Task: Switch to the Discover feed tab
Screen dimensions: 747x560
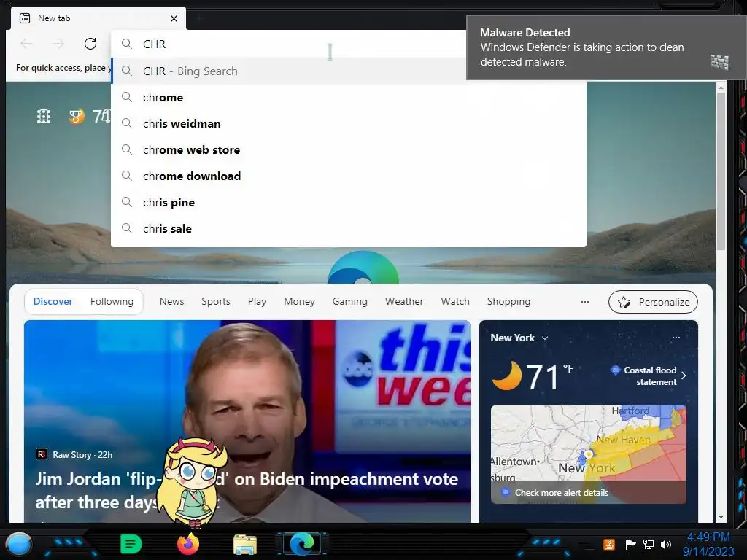Action: 53,301
